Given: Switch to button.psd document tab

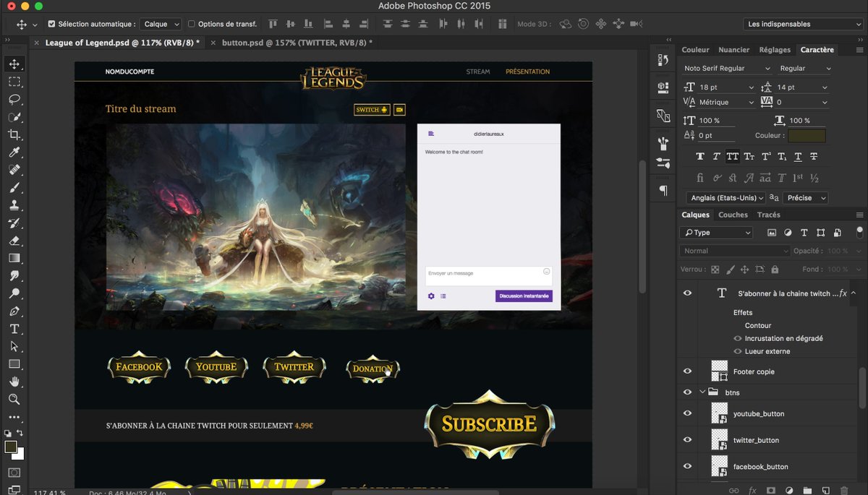Looking at the screenshot, I should pos(297,43).
